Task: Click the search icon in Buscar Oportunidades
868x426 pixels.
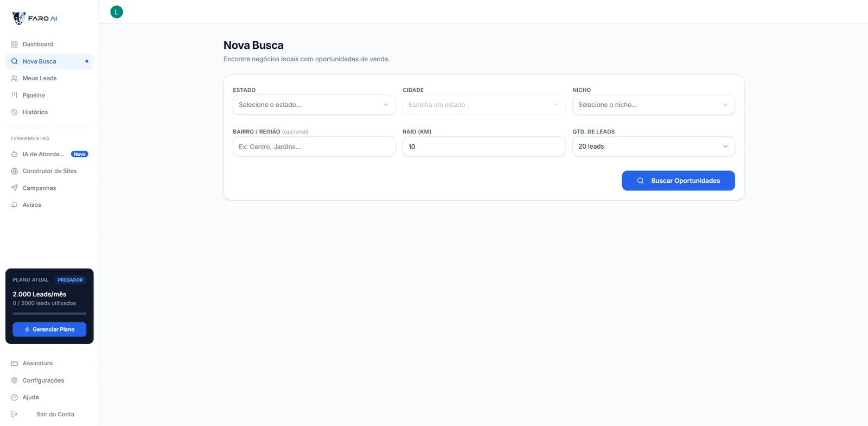Action: [640, 181]
